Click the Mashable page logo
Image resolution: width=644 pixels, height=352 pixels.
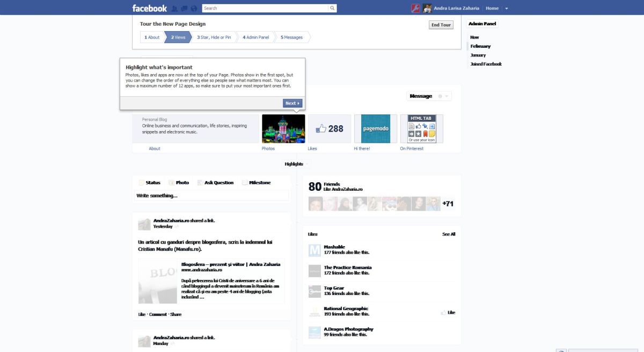[x=314, y=250]
